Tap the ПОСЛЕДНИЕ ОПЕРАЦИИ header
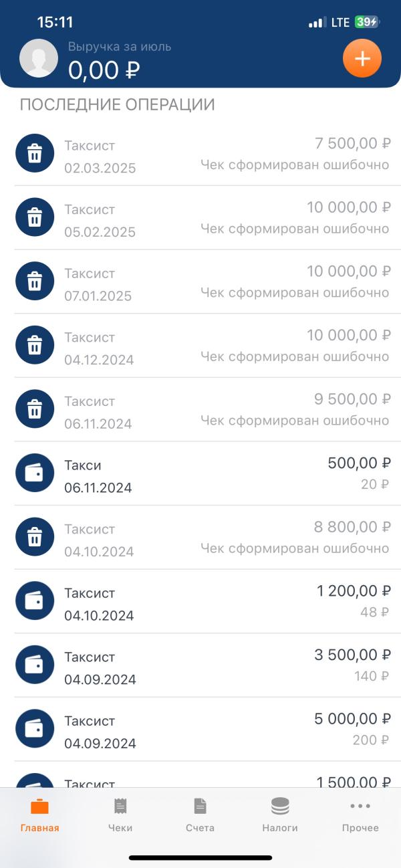Viewport: 401px width, 868px height. point(118,105)
